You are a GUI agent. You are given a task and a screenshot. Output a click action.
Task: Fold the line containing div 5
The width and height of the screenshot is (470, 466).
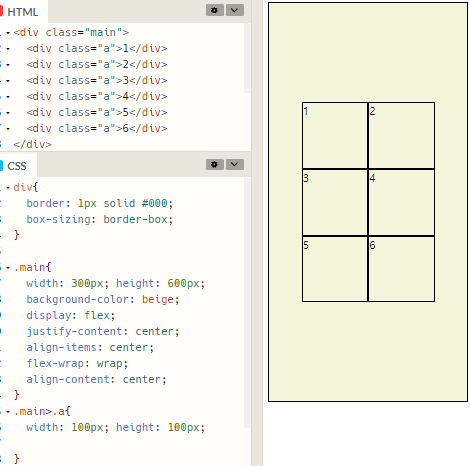(x=8, y=113)
